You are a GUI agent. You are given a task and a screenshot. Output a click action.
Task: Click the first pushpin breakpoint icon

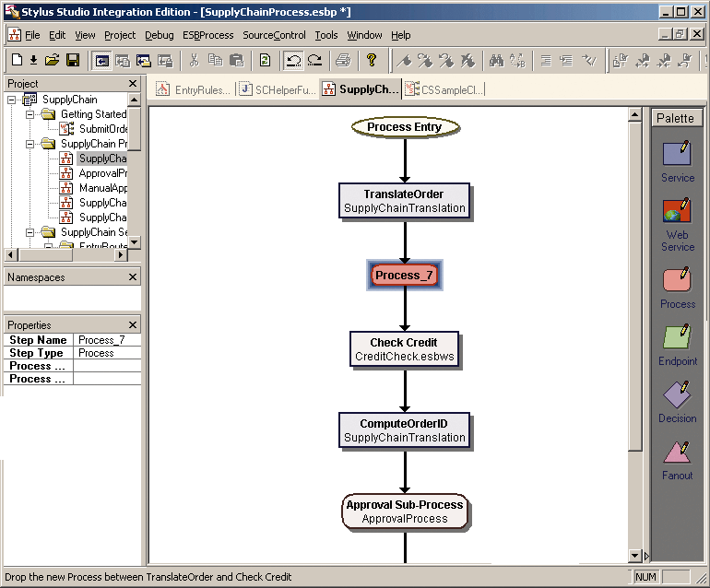pyautogui.click(x=404, y=60)
